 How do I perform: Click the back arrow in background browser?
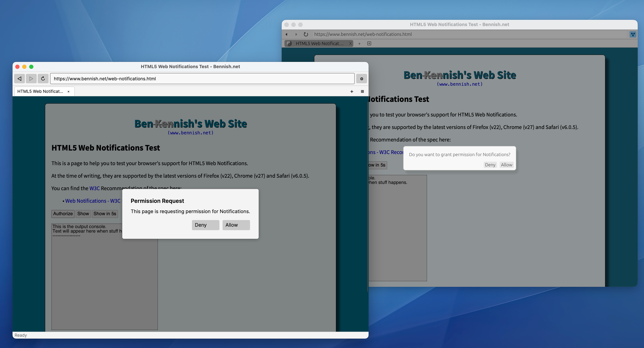287,34
